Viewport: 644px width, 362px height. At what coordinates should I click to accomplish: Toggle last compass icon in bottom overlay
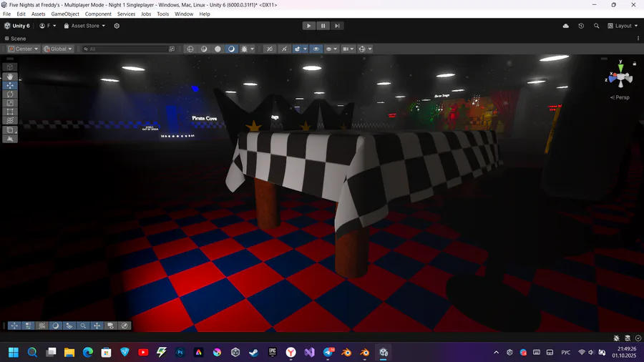point(125,326)
